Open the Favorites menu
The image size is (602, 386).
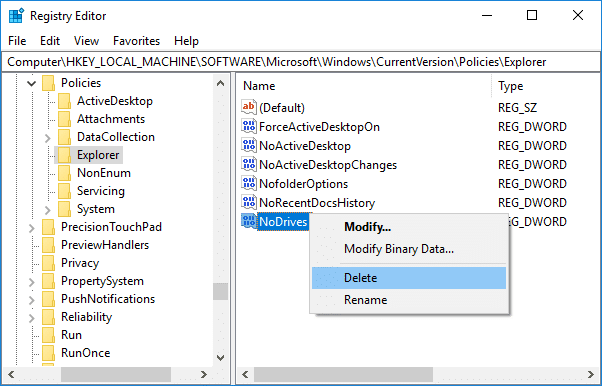click(x=136, y=41)
